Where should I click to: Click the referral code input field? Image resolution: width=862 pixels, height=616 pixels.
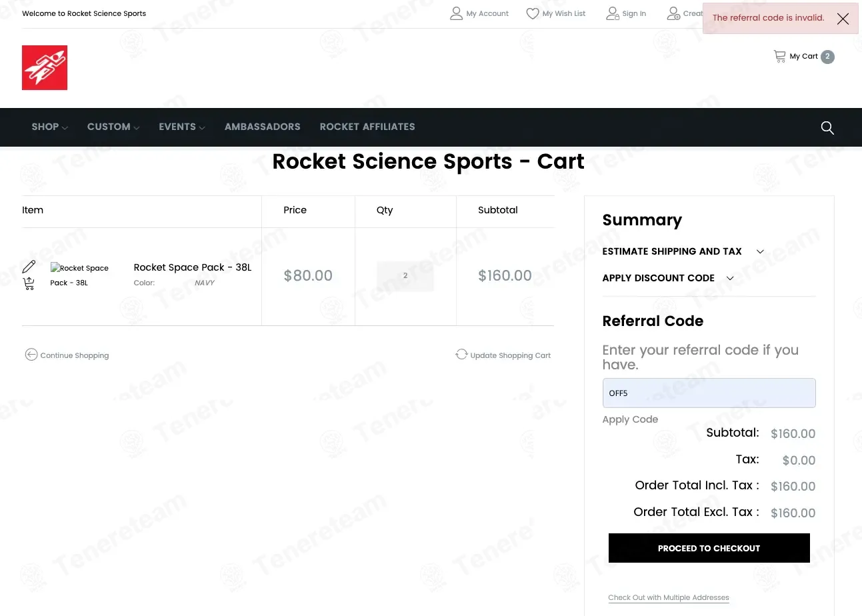pos(709,393)
